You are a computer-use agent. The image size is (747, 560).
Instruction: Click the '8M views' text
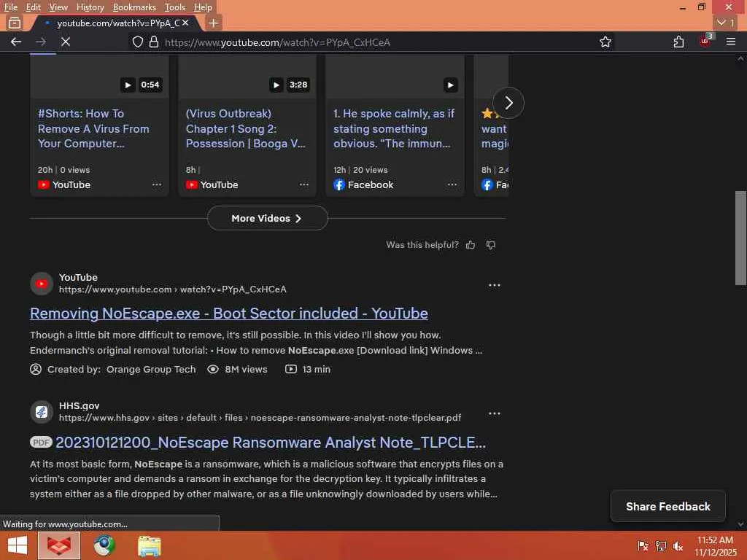coord(246,370)
